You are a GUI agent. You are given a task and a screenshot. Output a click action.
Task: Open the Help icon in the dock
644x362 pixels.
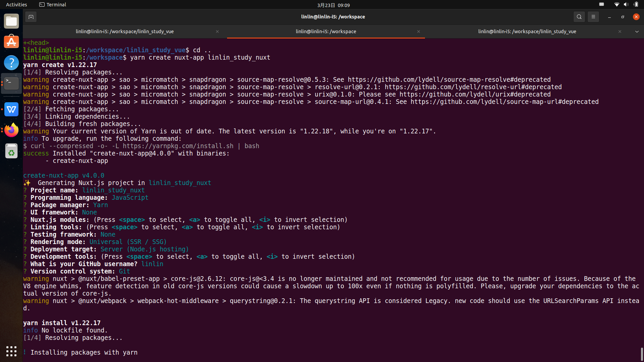click(x=11, y=63)
